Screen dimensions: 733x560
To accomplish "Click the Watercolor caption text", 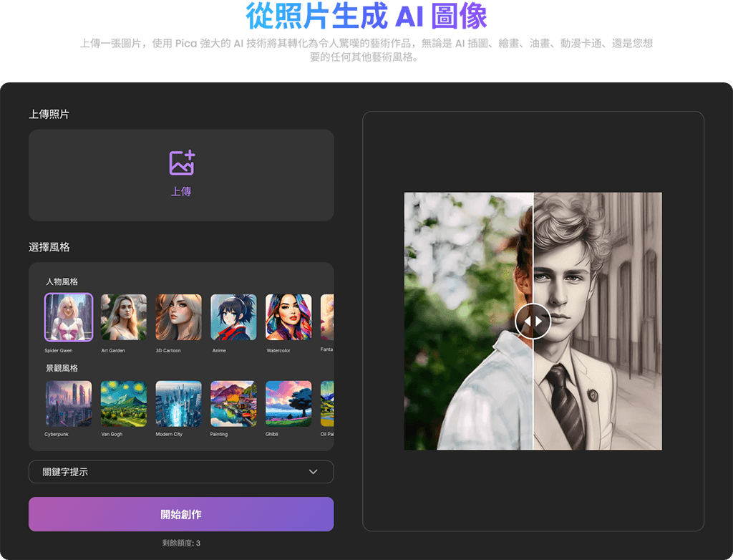I will coord(278,350).
